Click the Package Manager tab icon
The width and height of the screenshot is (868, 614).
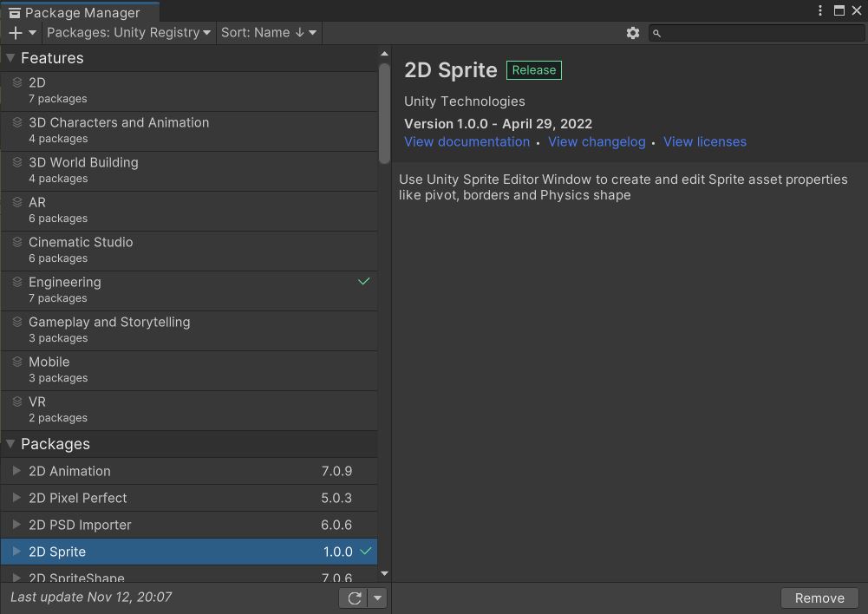pyautogui.click(x=15, y=13)
